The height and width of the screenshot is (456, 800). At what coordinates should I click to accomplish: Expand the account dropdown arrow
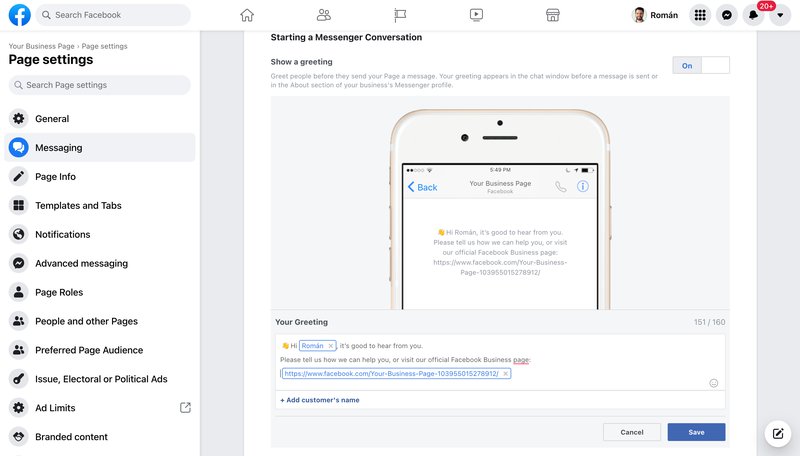tap(780, 15)
